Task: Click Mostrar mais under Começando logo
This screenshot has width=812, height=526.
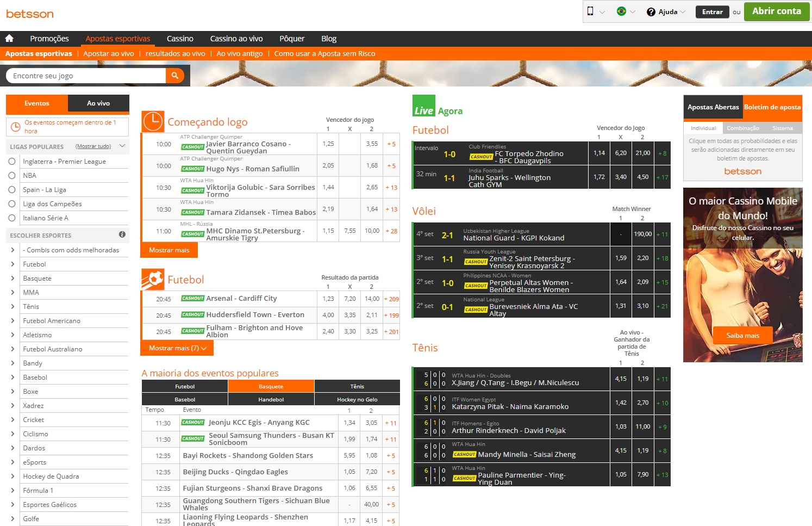Action: click(169, 250)
